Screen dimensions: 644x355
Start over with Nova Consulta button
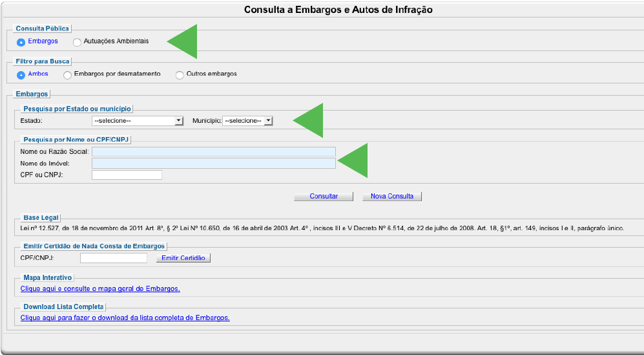pos(392,197)
